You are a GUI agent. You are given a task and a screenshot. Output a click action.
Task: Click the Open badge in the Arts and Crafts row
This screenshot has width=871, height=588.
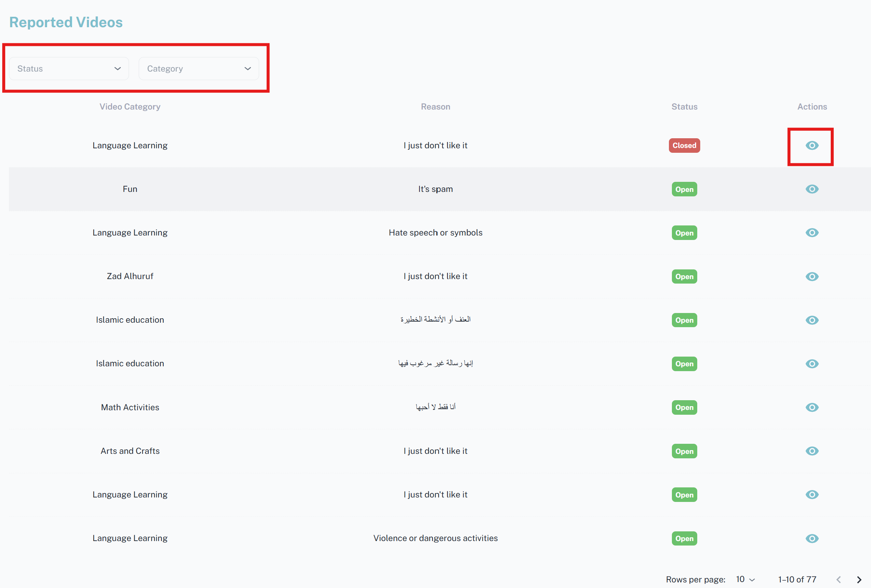(x=684, y=451)
